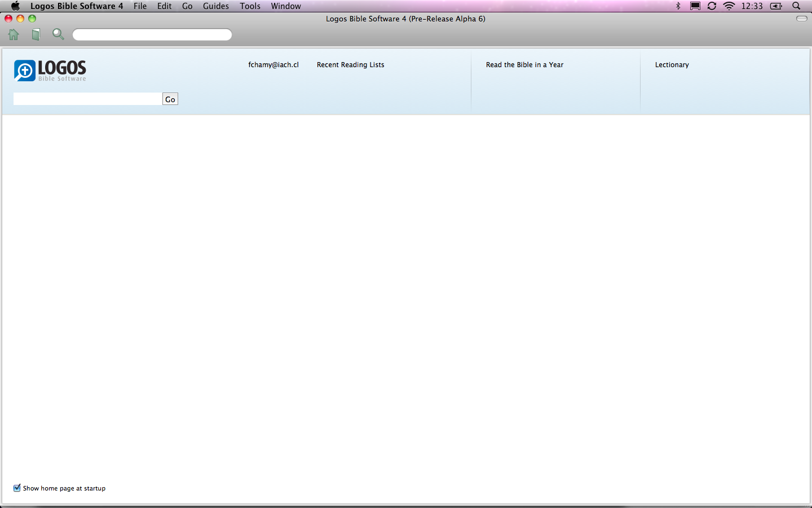Click the Go button beside home search
812x508 pixels.
coord(170,99)
